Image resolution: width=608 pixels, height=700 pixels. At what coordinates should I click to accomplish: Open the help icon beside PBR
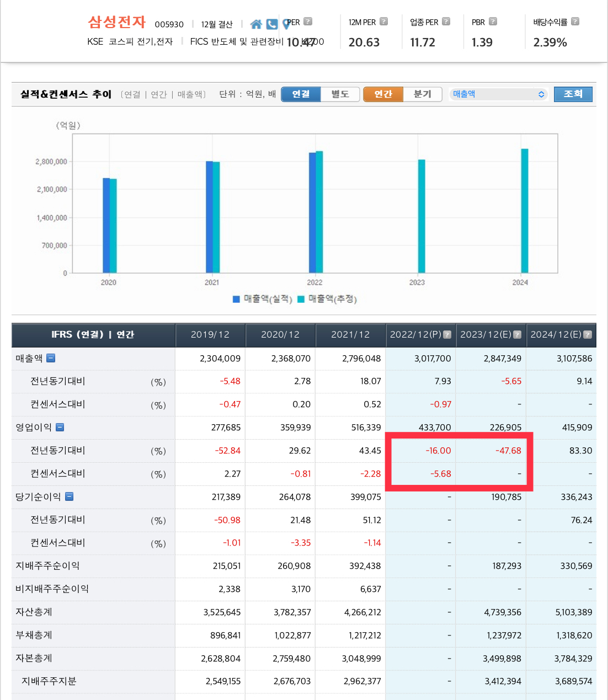(x=493, y=22)
